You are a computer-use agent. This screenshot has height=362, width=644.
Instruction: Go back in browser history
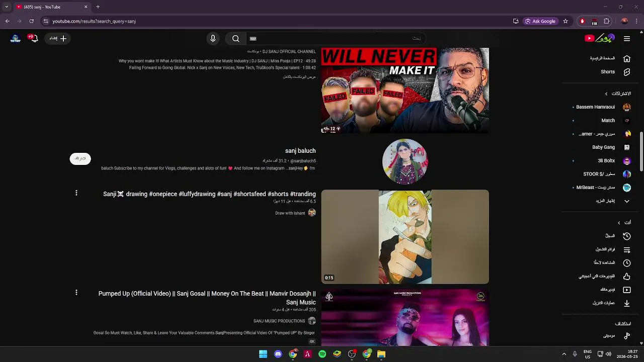pyautogui.click(x=7, y=21)
